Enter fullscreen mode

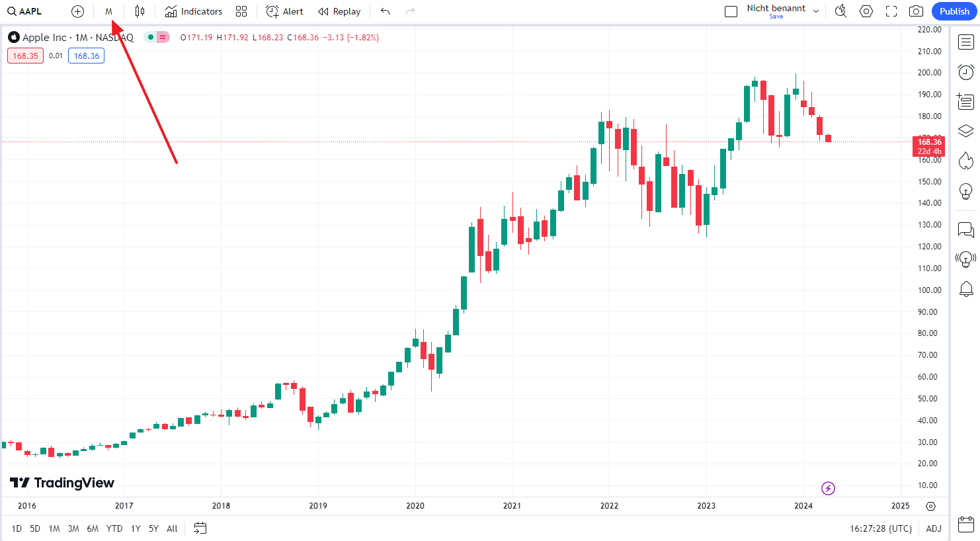pos(891,11)
